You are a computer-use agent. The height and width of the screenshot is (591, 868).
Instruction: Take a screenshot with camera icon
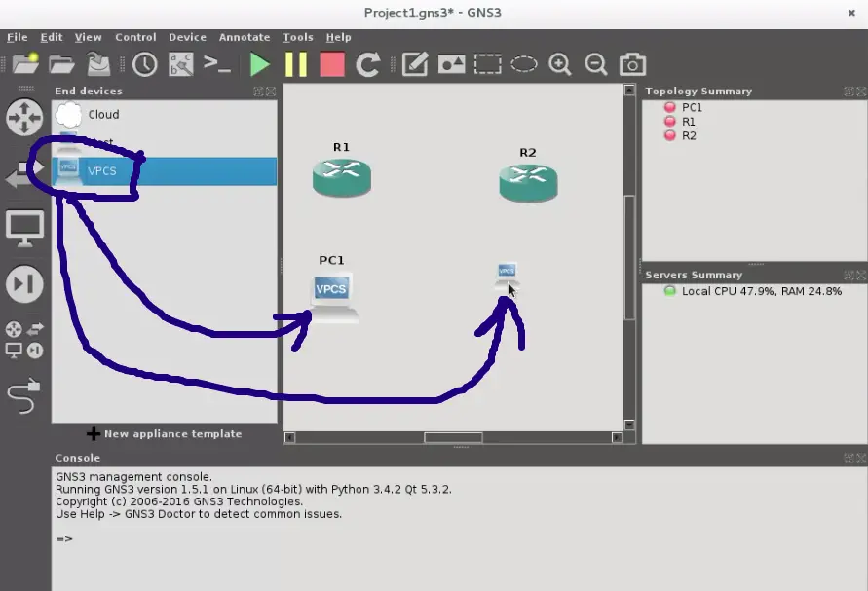click(632, 64)
